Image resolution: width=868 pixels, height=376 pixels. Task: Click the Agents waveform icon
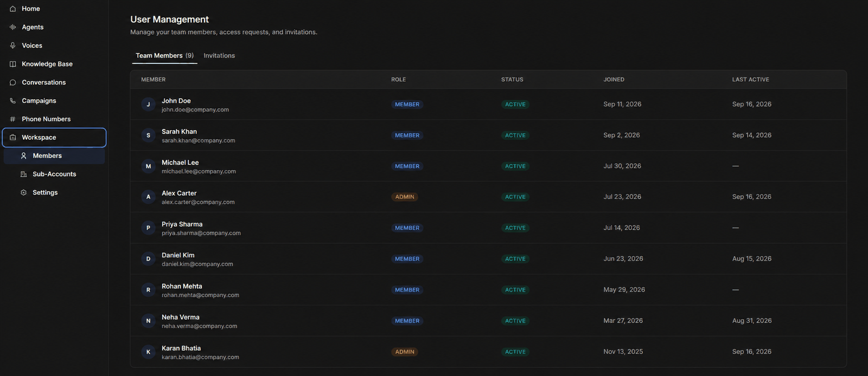(x=12, y=27)
